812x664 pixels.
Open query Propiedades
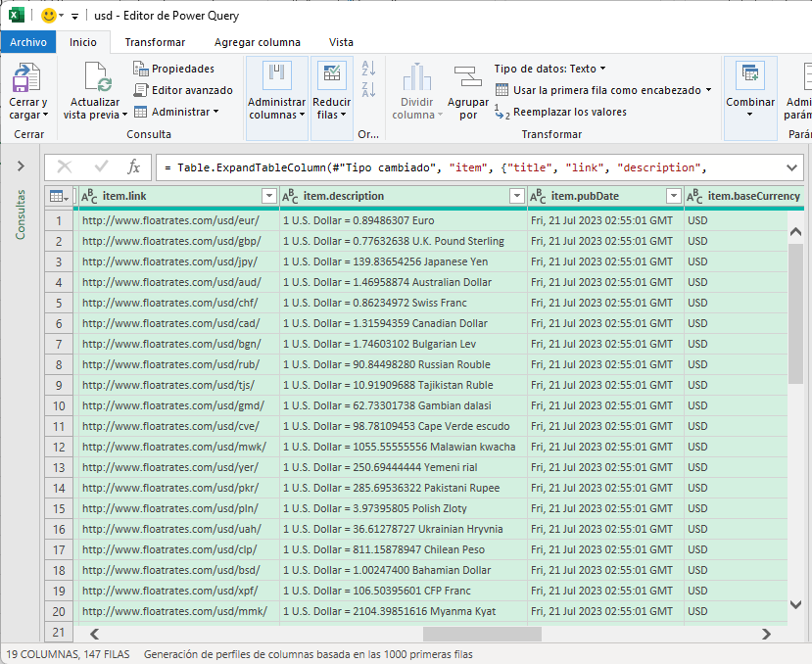(x=174, y=69)
